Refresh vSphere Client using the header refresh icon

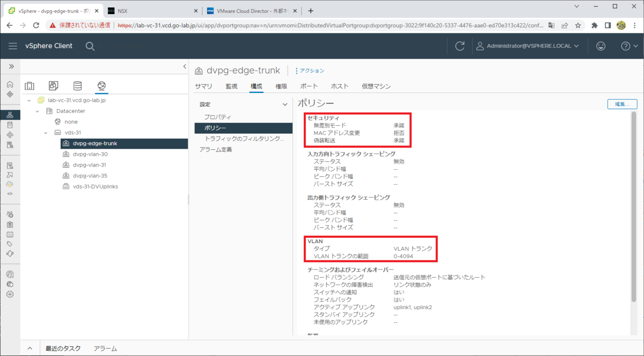tap(460, 46)
